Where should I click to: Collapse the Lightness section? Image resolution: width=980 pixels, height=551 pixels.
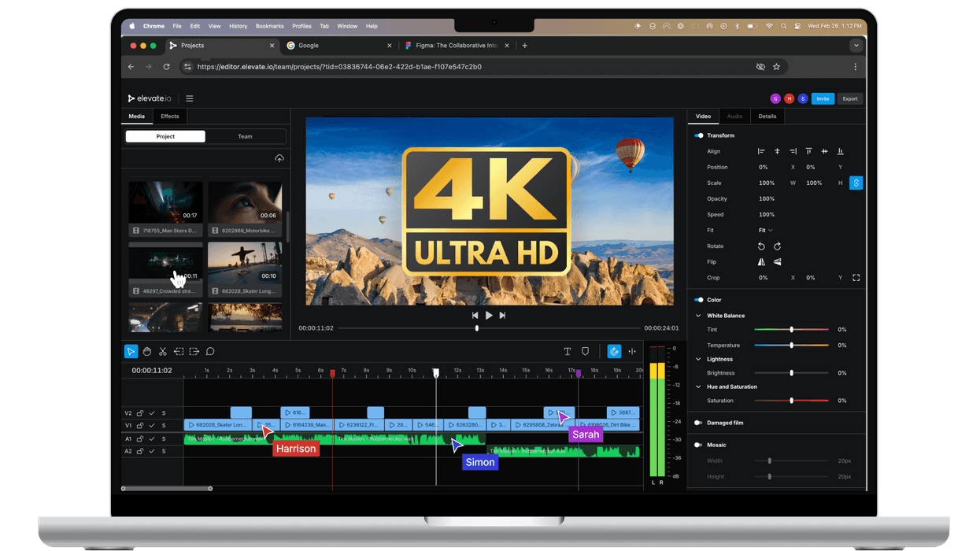[698, 359]
